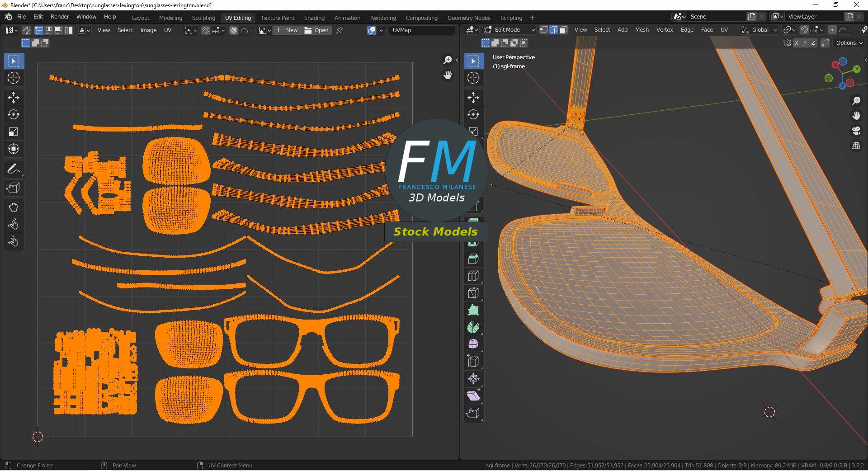
Task: Toggle camera view in 3D viewport
Action: coord(856,131)
